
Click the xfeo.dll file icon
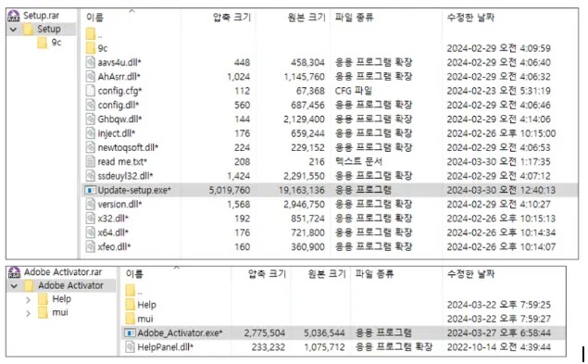click(x=91, y=246)
